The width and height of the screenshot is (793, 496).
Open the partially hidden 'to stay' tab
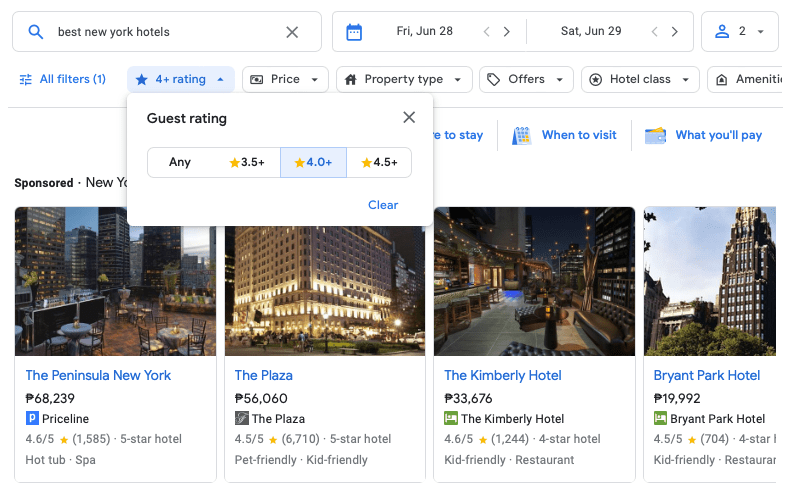[459, 135]
